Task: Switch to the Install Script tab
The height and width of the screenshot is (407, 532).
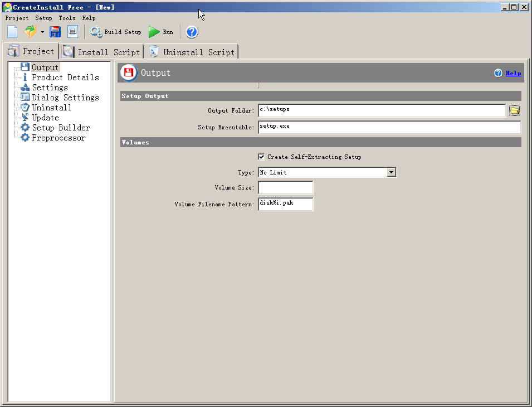Action: [x=101, y=52]
